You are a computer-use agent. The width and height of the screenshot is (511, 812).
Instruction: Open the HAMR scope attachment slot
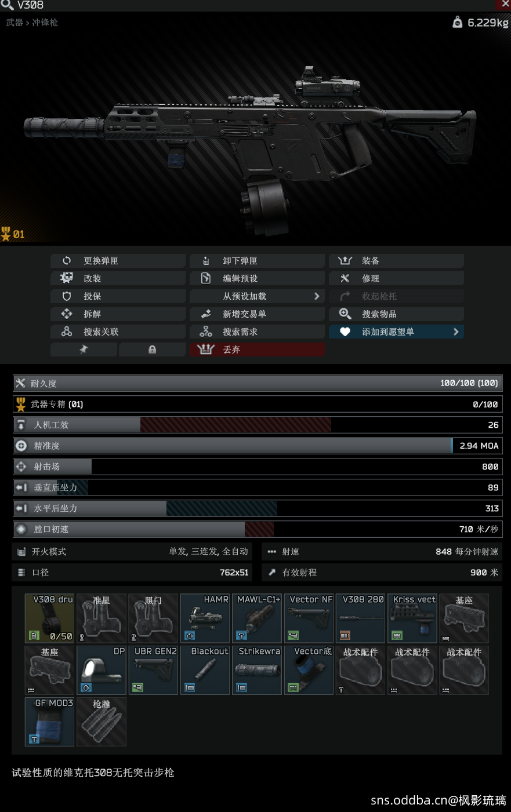tap(205, 618)
